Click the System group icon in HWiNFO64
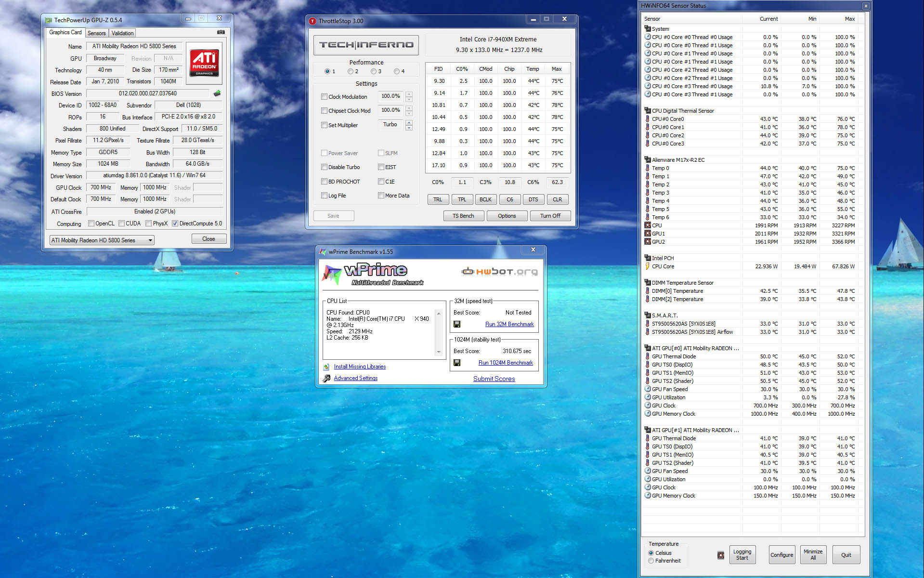This screenshot has height=578, width=924. [648, 29]
